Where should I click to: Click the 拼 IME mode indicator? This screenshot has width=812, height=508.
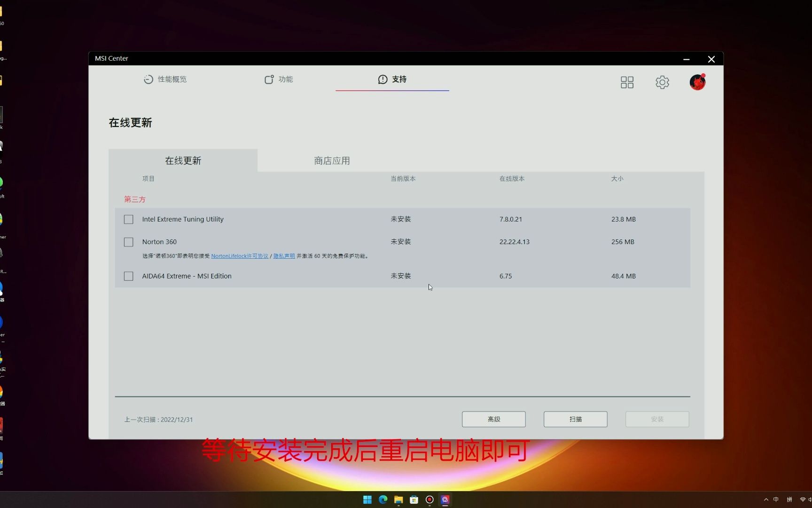coord(789,500)
